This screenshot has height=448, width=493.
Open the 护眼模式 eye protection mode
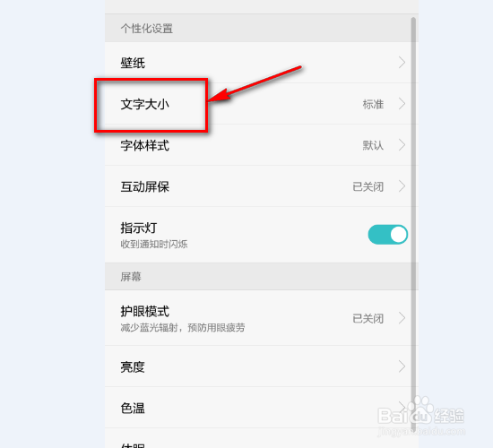click(x=262, y=318)
